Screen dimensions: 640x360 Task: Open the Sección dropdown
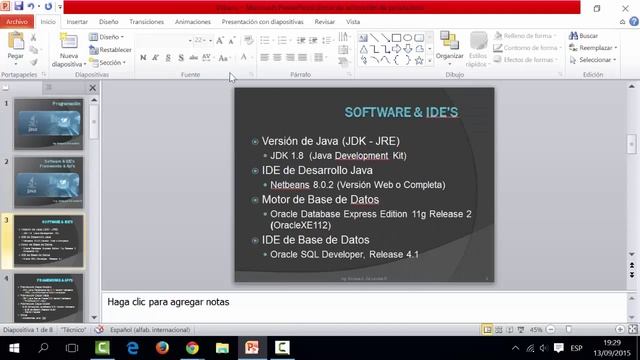click(108, 62)
